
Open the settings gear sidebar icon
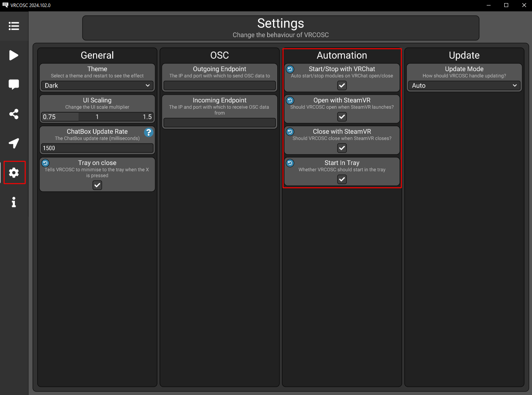pyautogui.click(x=14, y=172)
